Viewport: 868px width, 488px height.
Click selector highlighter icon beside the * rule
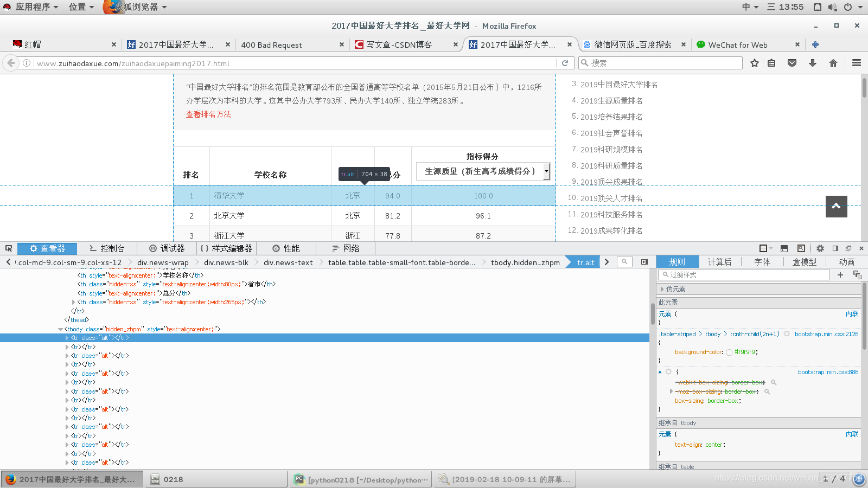668,372
